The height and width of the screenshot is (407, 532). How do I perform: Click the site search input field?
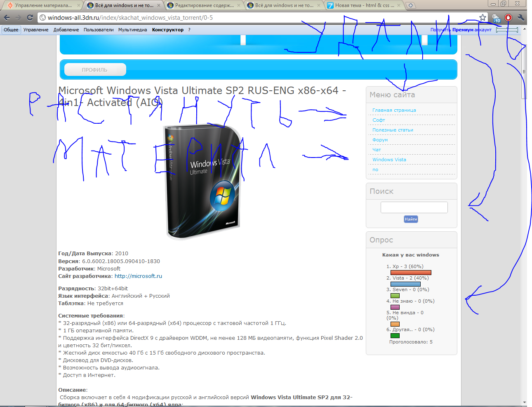click(414, 207)
